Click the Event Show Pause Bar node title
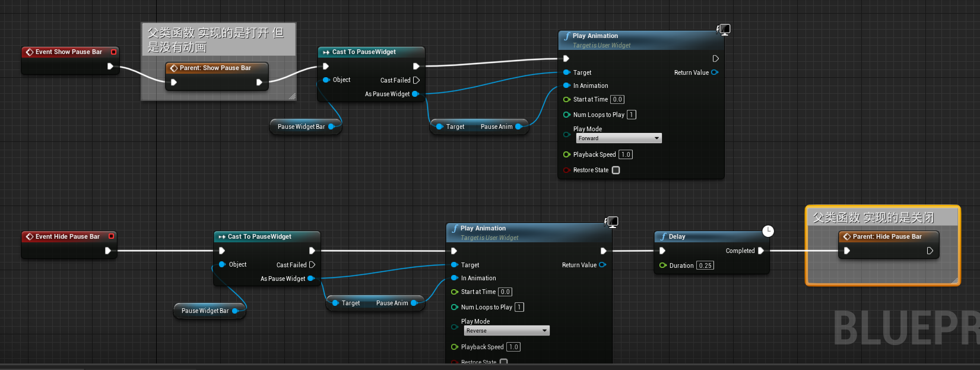 pyautogui.click(x=69, y=52)
